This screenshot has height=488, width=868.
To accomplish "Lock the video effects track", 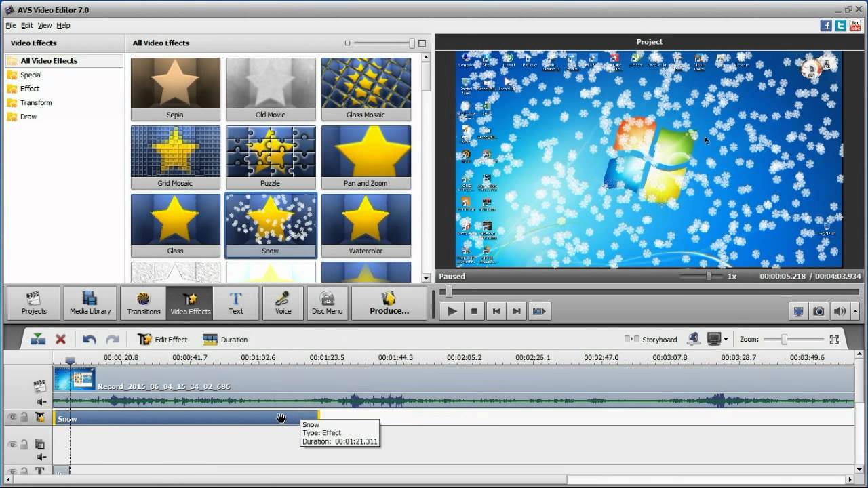I will [24, 418].
